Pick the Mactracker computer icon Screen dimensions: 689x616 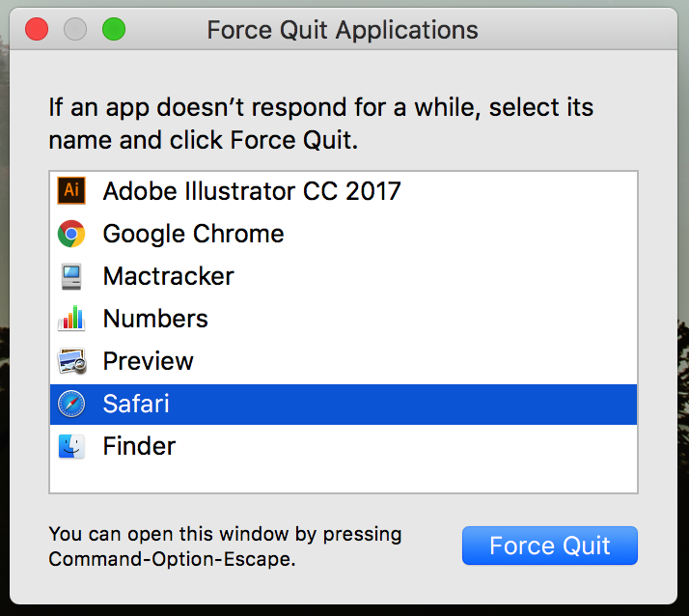(x=71, y=276)
